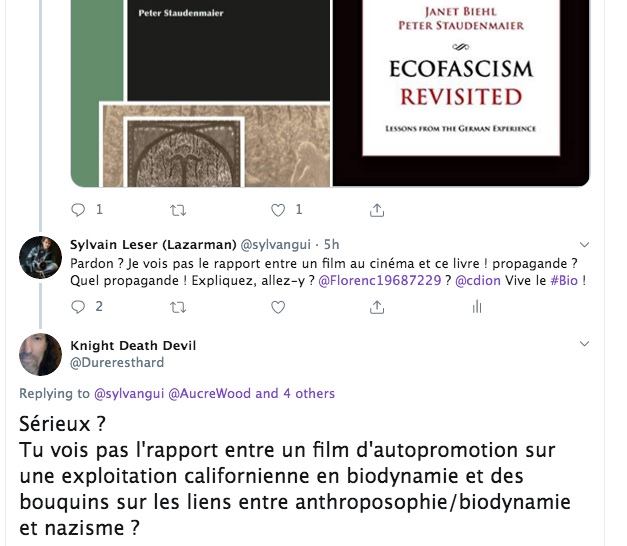The image size is (627, 546).
Task: Reply to Sylvain Leser's tweet
Action: click(x=78, y=307)
